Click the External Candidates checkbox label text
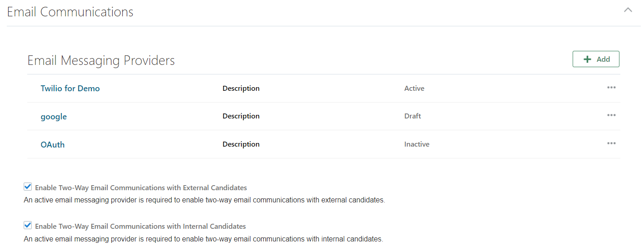Viewport: 644px width, 246px height. (x=141, y=187)
